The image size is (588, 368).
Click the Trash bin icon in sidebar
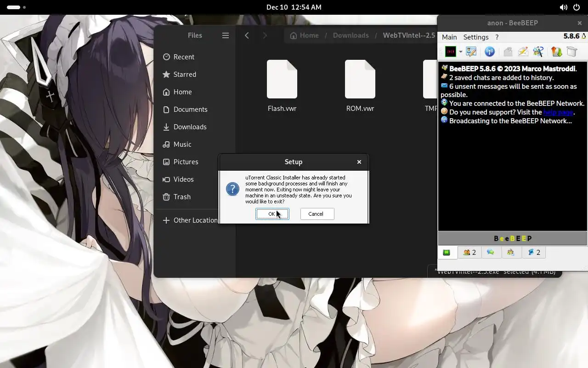pos(166,197)
